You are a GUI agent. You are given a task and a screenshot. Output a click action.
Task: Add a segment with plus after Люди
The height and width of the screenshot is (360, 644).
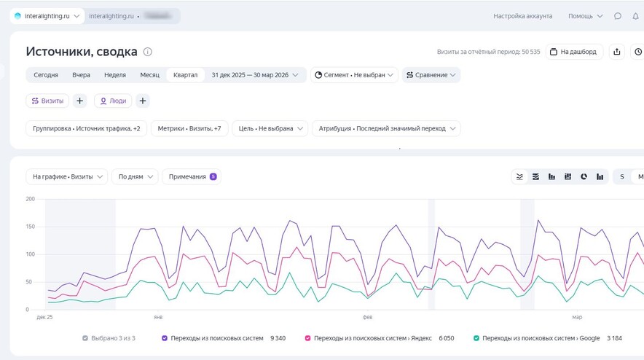click(143, 101)
